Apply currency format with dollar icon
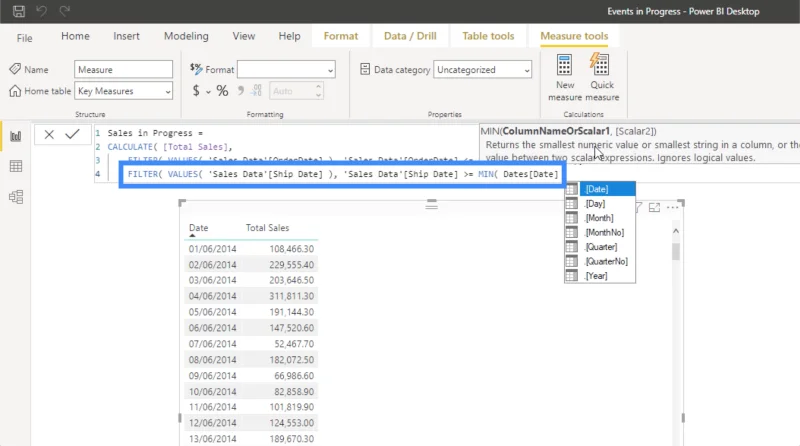 point(196,91)
